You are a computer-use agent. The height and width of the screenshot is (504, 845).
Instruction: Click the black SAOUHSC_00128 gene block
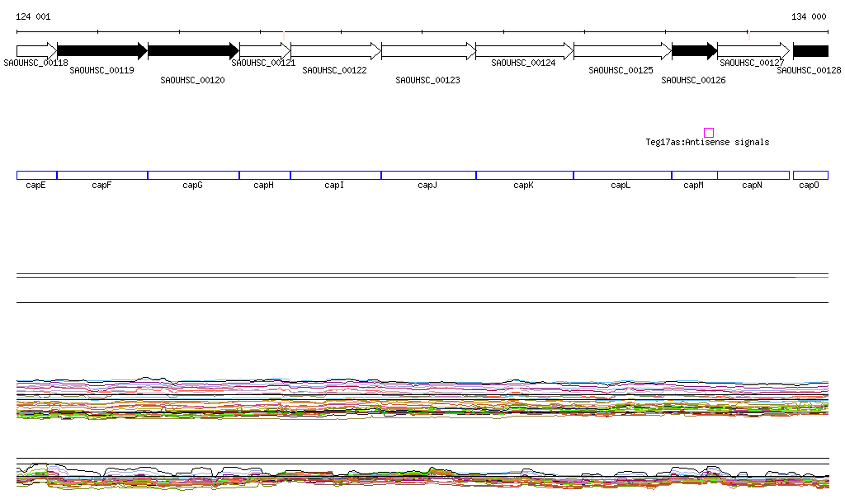[810, 51]
